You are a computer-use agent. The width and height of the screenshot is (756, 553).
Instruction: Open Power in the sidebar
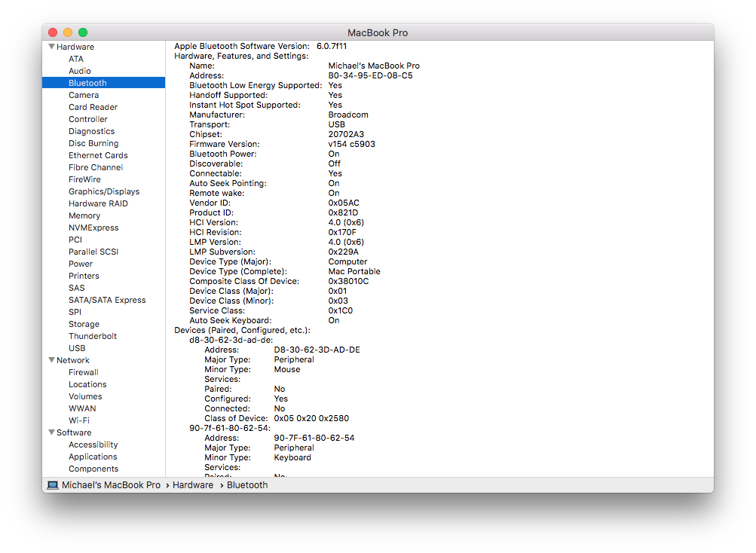pos(81,264)
